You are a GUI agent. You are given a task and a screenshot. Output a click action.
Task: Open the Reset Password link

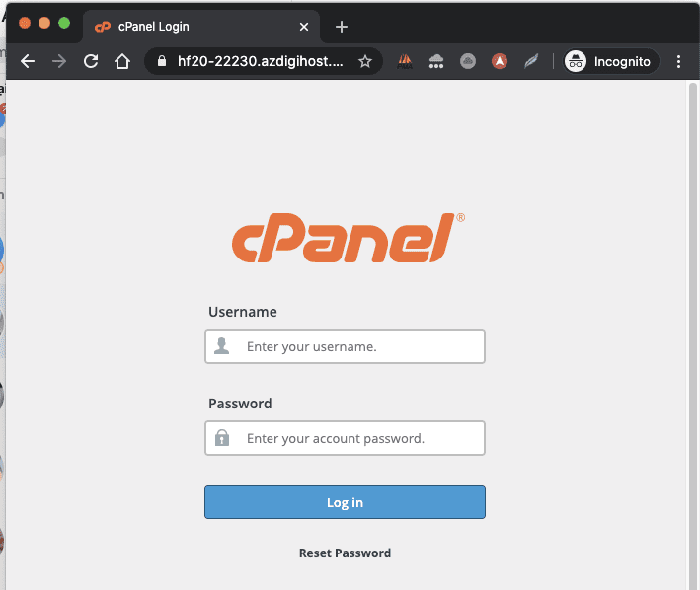(345, 553)
